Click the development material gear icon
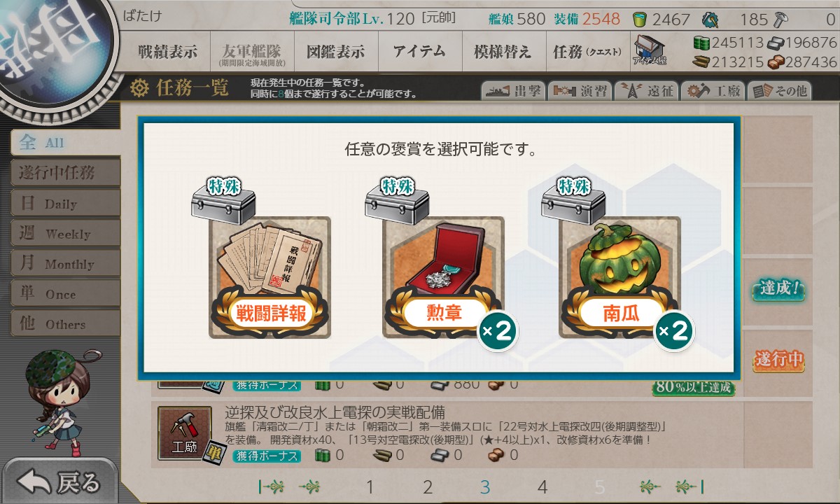840x504 pixels. 710,19
